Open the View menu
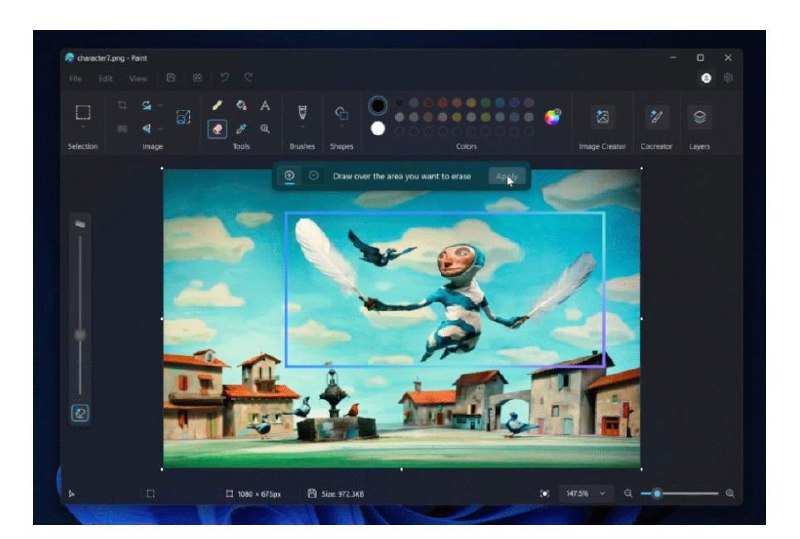This screenshot has width=800, height=539. (x=138, y=79)
